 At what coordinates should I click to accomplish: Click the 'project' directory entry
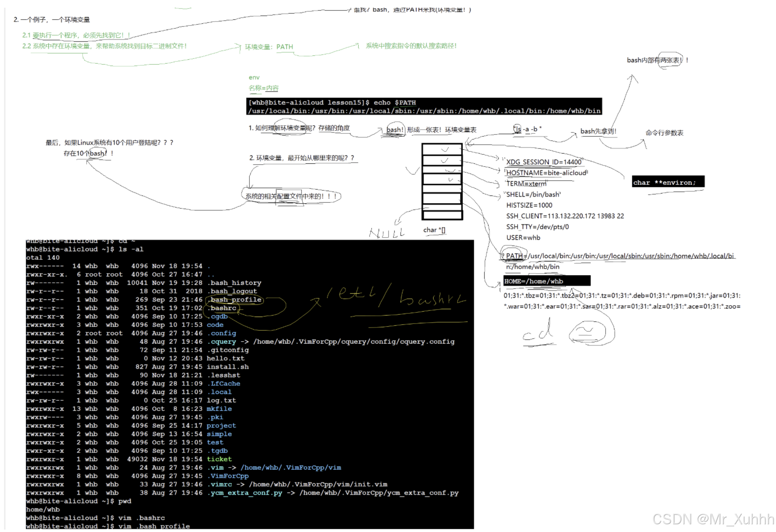[x=221, y=426]
